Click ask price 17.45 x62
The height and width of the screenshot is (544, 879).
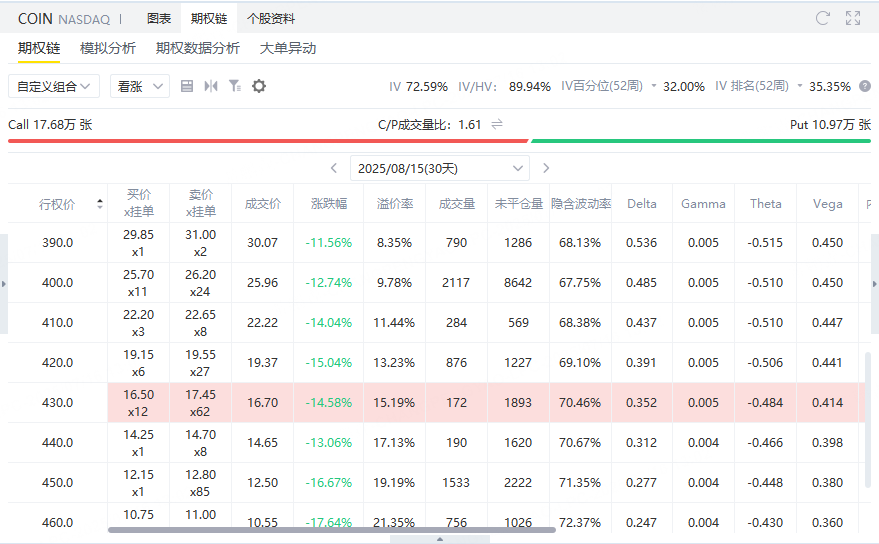click(x=201, y=403)
